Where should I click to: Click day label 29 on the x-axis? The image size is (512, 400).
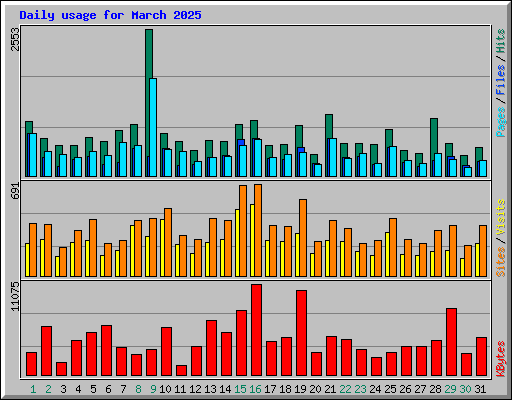coord(450,389)
